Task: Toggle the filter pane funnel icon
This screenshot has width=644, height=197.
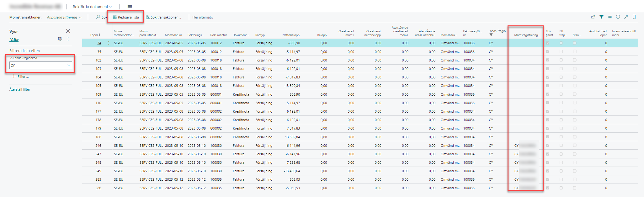Action: coord(601,17)
